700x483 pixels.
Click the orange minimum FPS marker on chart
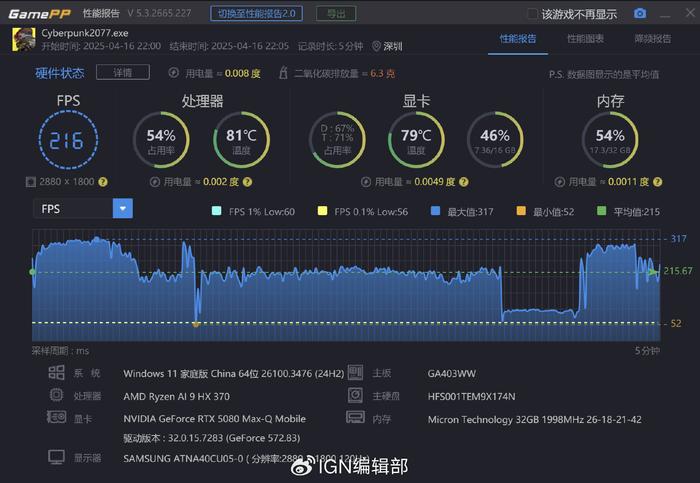[196, 324]
